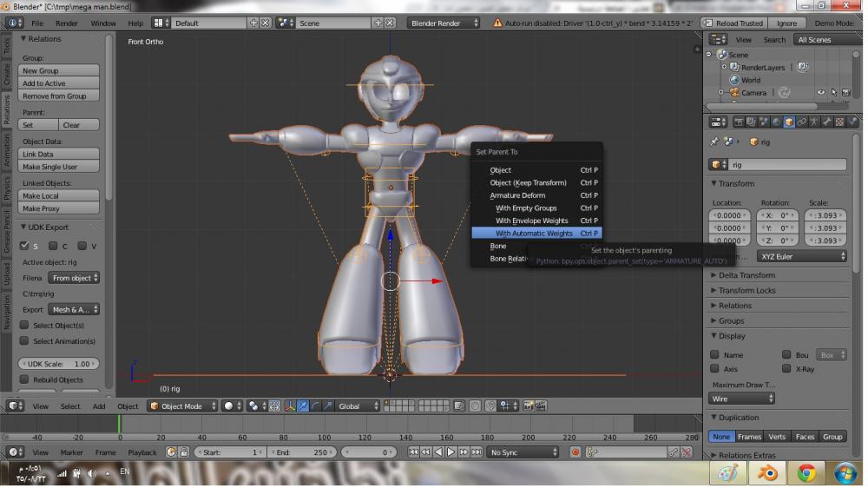Click Render Layers properties tab icon
Viewport: 868px width, 488px height.
tap(750, 122)
